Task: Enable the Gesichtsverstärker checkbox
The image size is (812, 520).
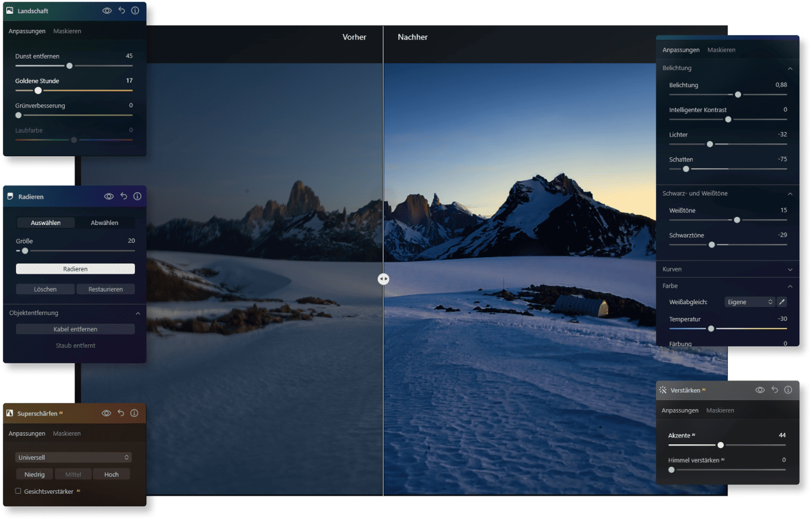Action: pyautogui.click(x=18, y=491)
